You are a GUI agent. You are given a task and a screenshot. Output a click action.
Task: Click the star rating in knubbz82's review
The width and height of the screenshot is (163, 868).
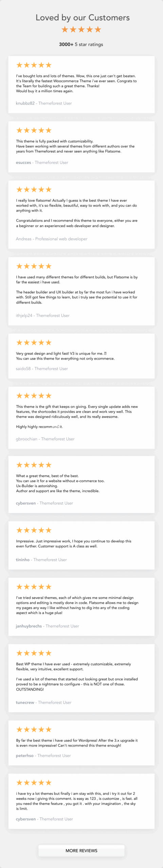(34, 65)
